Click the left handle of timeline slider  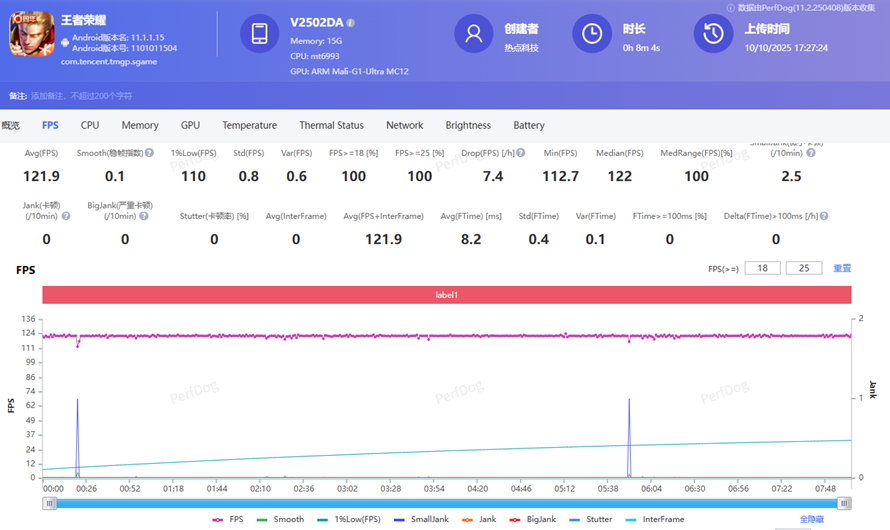(x=48, y=503)
